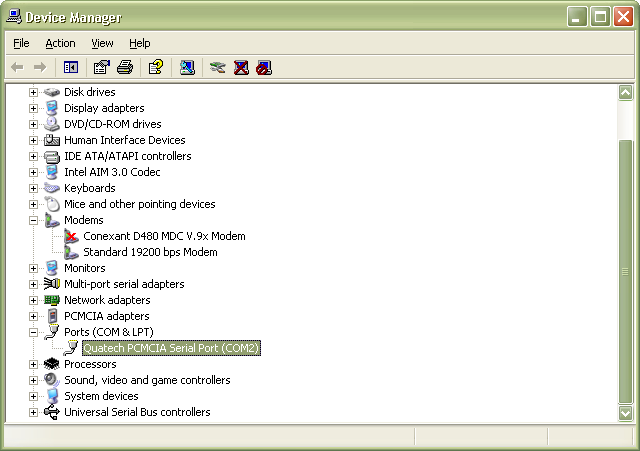Expand the Human Interface Devices node

(x=33, y=140)
